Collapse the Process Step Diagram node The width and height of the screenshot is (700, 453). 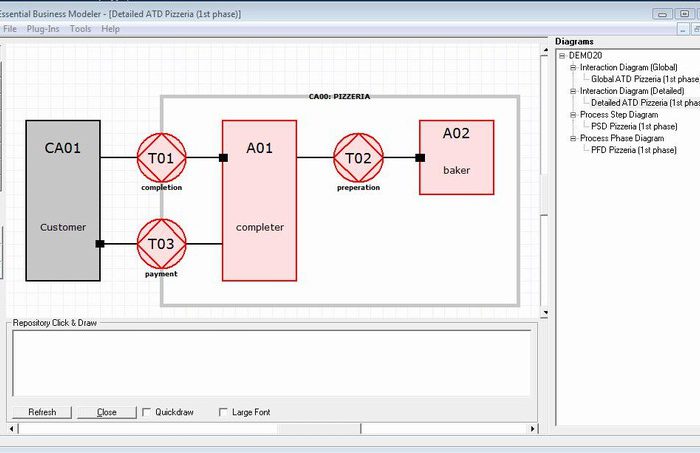[573, 115]
